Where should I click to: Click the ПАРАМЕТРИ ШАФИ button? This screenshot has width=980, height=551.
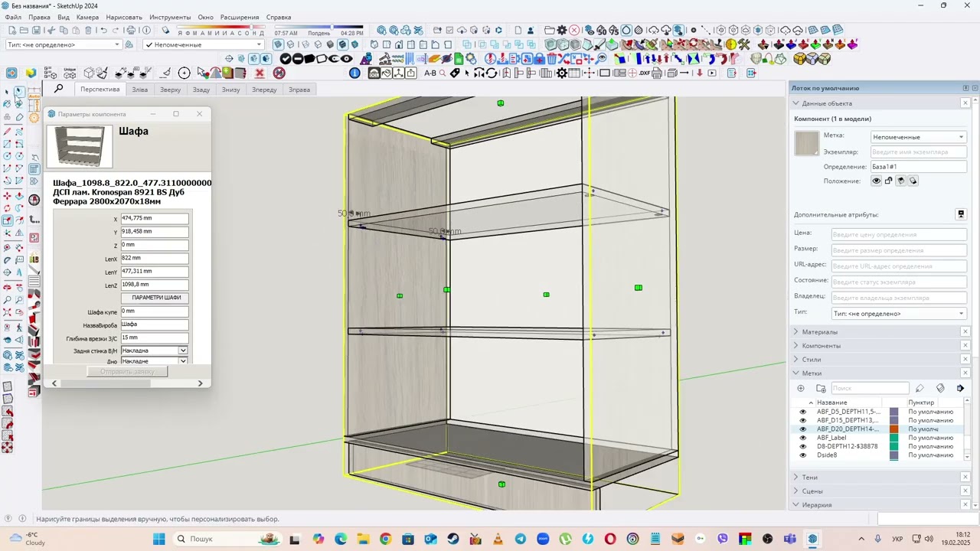(x=156, y=298)
